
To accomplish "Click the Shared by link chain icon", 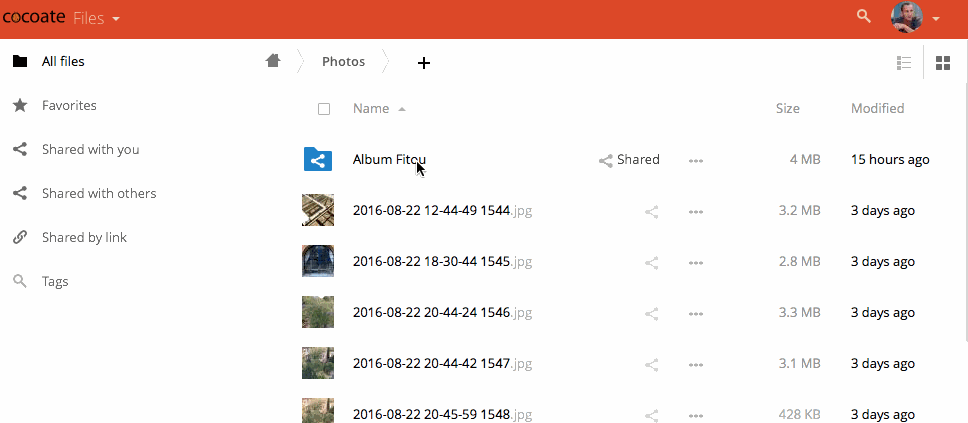I will 20,237.
